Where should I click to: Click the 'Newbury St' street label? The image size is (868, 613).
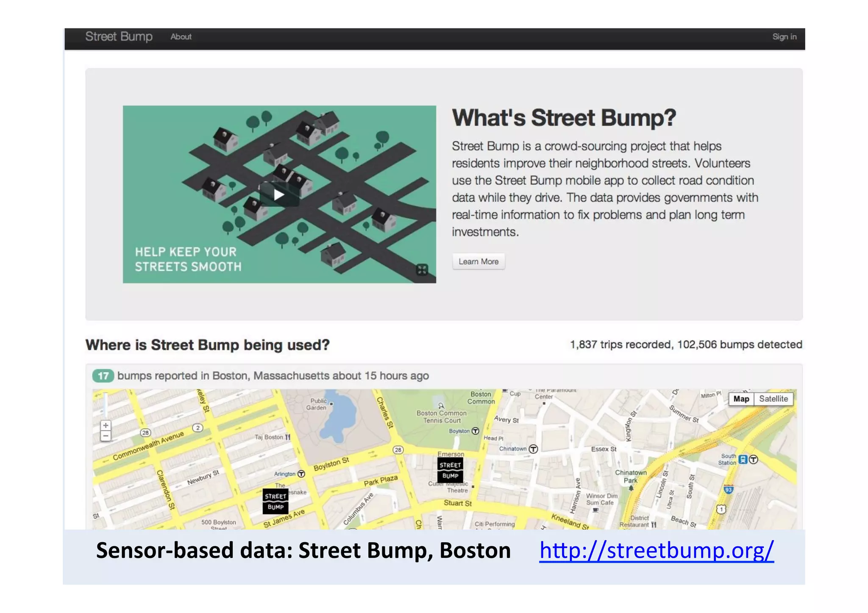(203, 478)
